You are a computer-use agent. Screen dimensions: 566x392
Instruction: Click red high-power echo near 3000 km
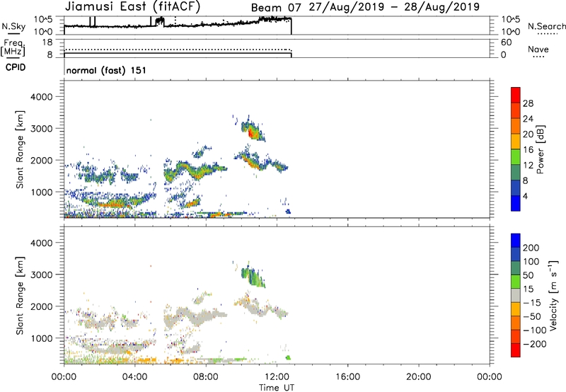(x=251, y=133)
